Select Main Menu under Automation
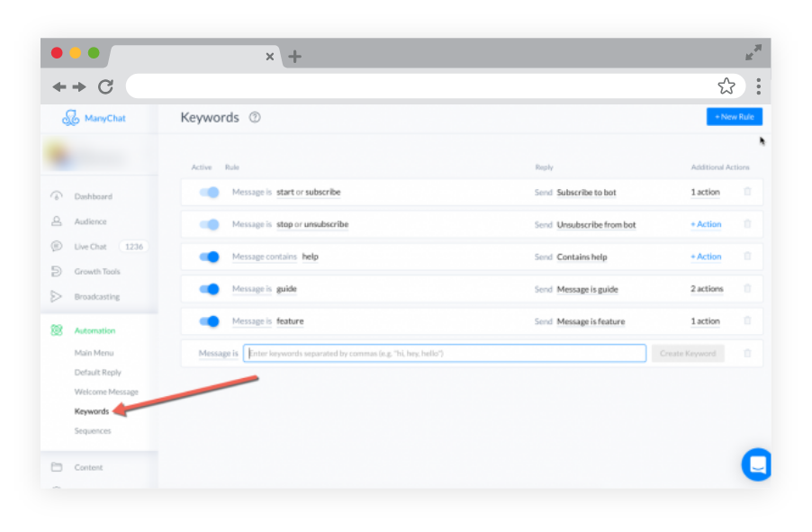This screenshot has height=532, width=812. [x=94, y=352]
